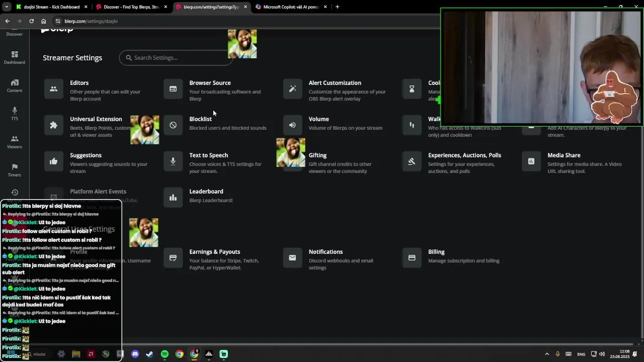Click the browser home button
Screen dimensions: 644x362
(x=44, y=21)
